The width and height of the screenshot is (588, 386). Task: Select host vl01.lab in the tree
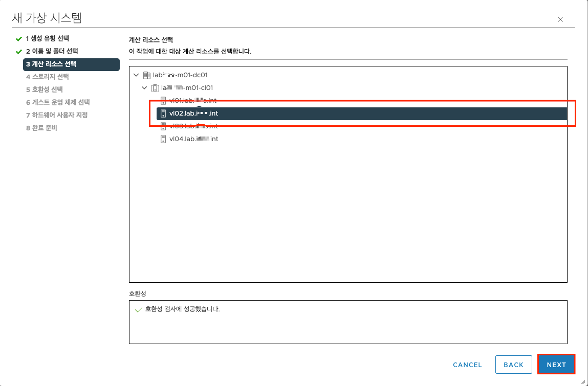tap(193, 100)
